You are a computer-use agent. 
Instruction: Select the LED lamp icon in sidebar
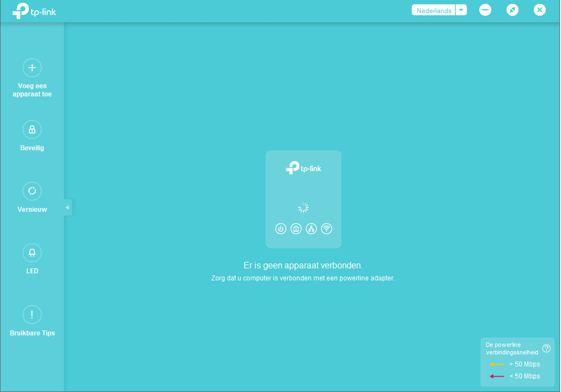point(32,253)
